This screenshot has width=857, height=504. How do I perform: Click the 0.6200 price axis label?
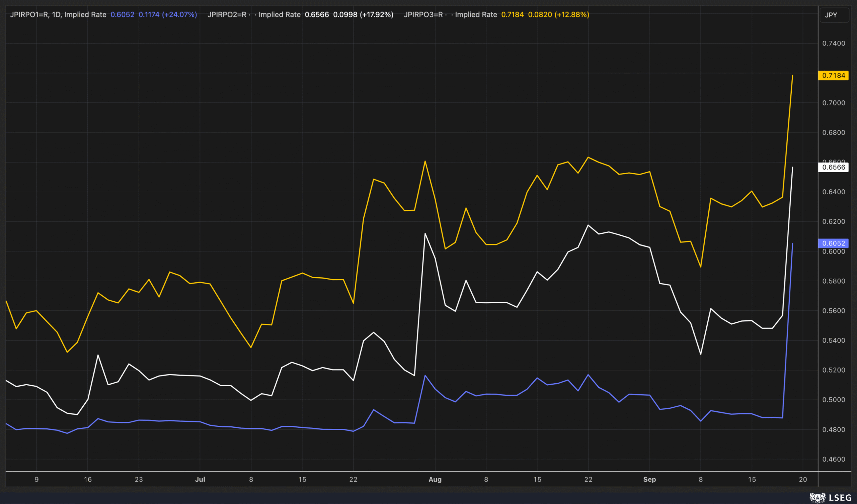pyautogui.click(x=834, y=222)
